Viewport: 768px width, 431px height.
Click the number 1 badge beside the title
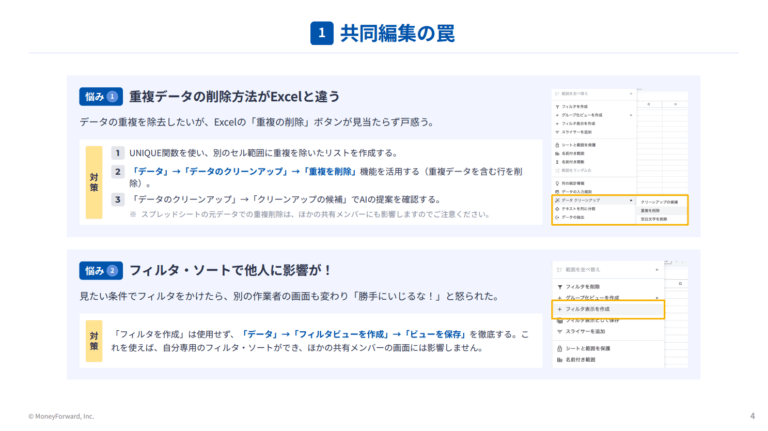322,33
